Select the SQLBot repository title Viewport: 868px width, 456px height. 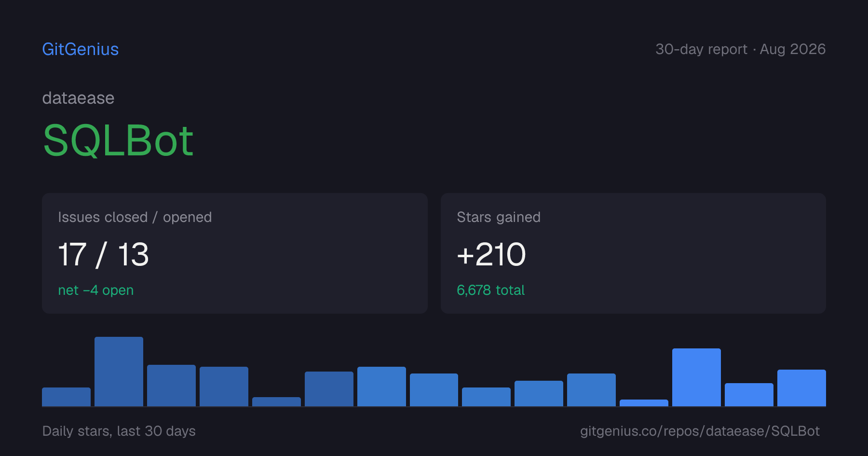click(118, 140)
